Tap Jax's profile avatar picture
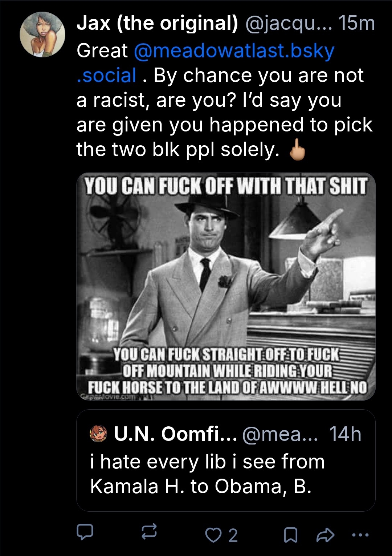 pos(42,35)
